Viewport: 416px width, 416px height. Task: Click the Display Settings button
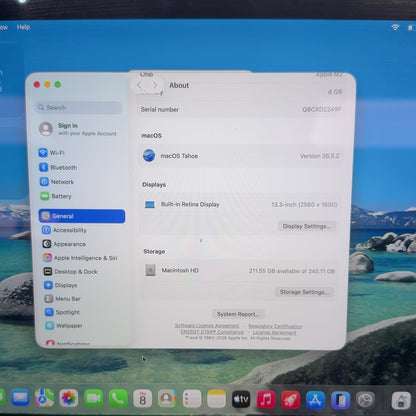pos(307,226)
